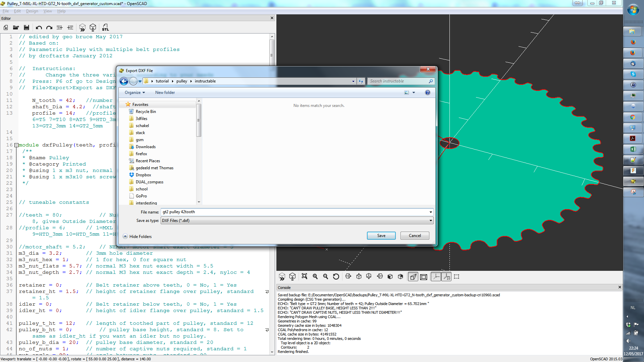Click the Preview icon in editor toolbar
Image resolution: width=644 pixels, height=362 pixels.
(83, 27)
